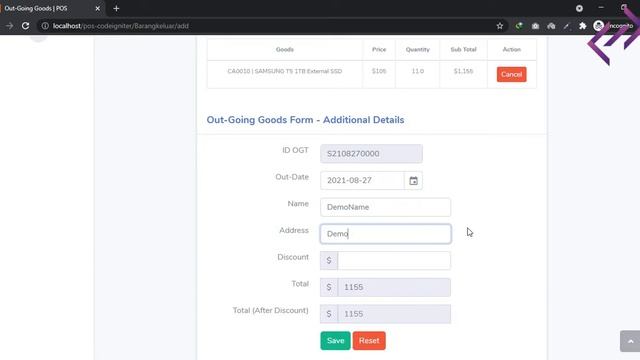Open the extensions puzzle piece icon
Viewport: 640px width, 360px height.
(x=582, y=26)
